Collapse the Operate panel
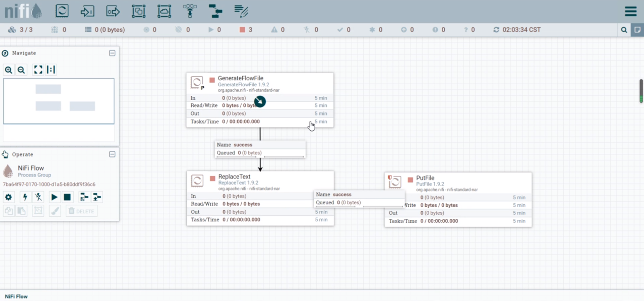Viewport: 644px width, 301px height. (112, 154)
